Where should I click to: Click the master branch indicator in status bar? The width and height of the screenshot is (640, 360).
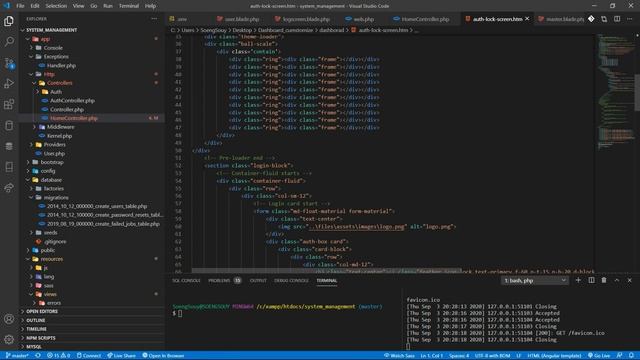click(17, 356)
